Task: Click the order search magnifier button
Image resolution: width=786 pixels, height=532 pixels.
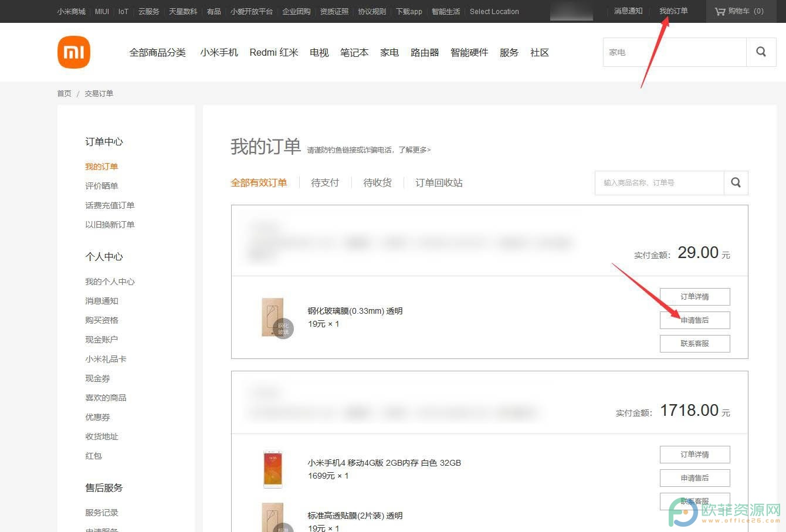Action: (736, 183)
